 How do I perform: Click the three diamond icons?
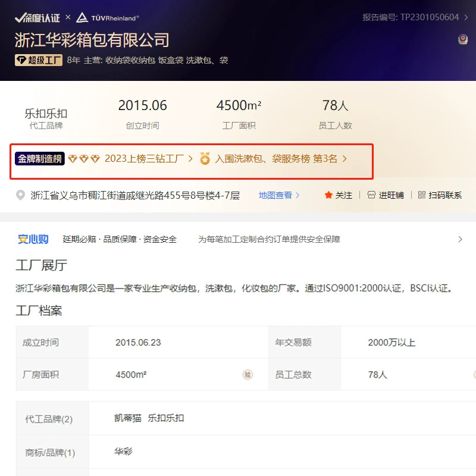pyautogui.click(x=84, y=158)
